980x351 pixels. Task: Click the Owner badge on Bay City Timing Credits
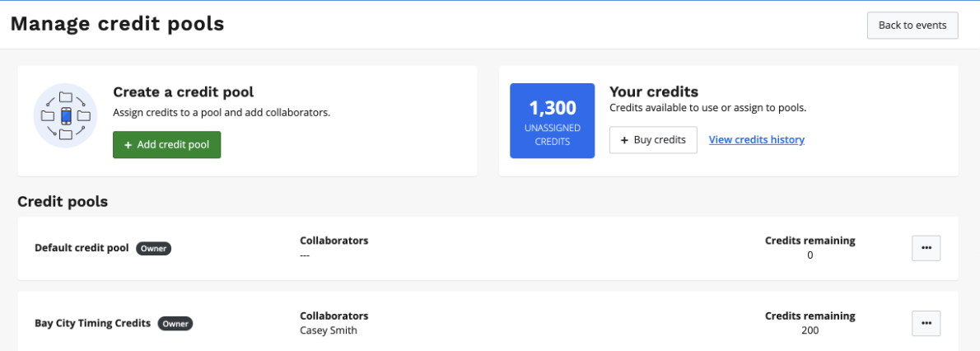[175, 324]
